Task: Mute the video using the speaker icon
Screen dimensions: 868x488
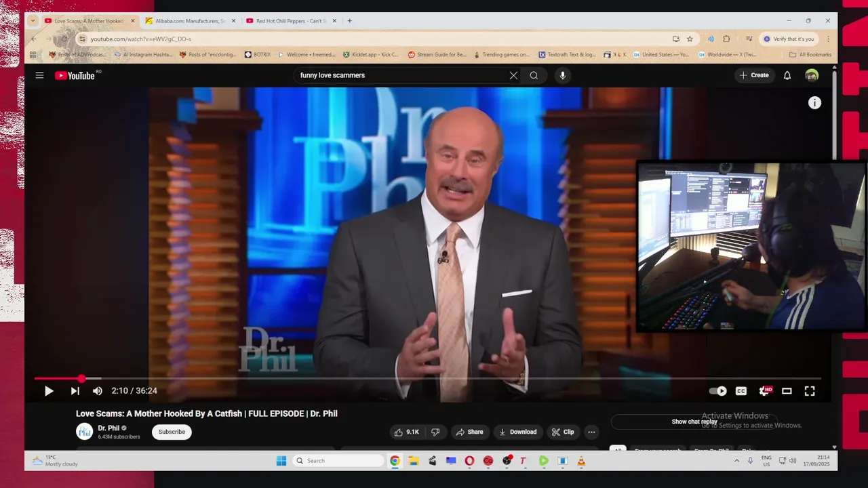Action: tap(98, 391)
